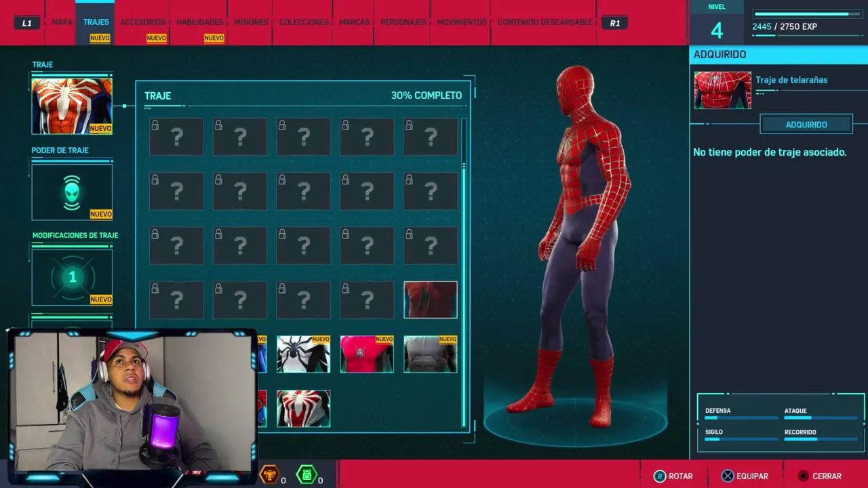Screen dimensions: 868x488
Task: Click the 'MODIFICACIONES DE TRAJE' label
Action: (x=75, y=236)
